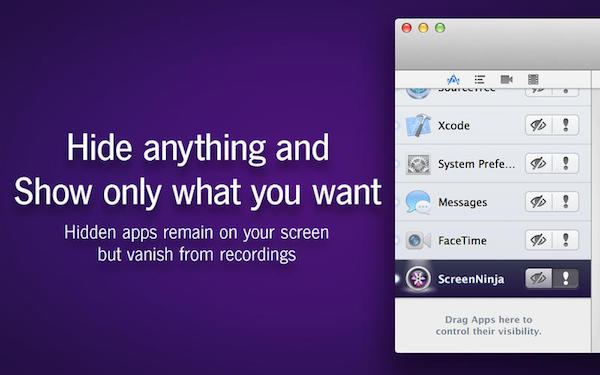Image resolution: width=600 pixels, height=375 pixels.
Task: Select the Xcode hammer app icon
Action: pos(418,125)
